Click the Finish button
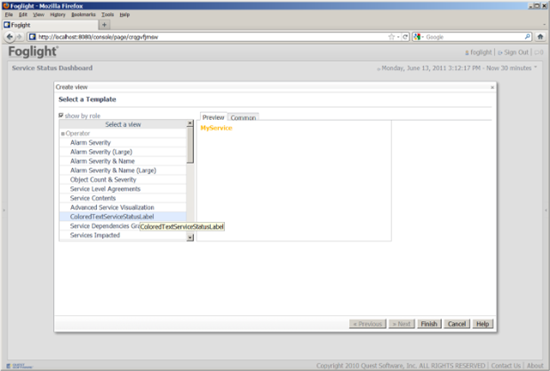 tap(429, 324)
